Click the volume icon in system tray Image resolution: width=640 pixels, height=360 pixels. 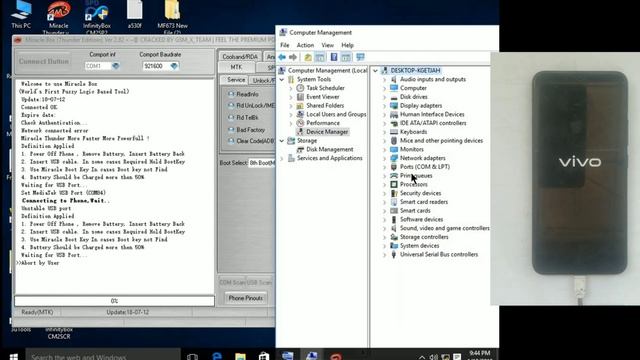point(433,357)
